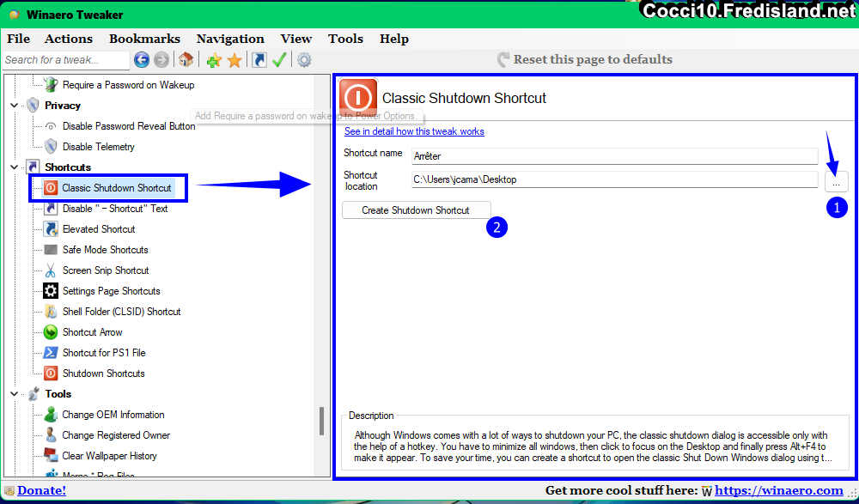This screenshot has width=859, height=504.
Task: Click the Shutdown Shortcuts red icon
Action: pos(51,373)
